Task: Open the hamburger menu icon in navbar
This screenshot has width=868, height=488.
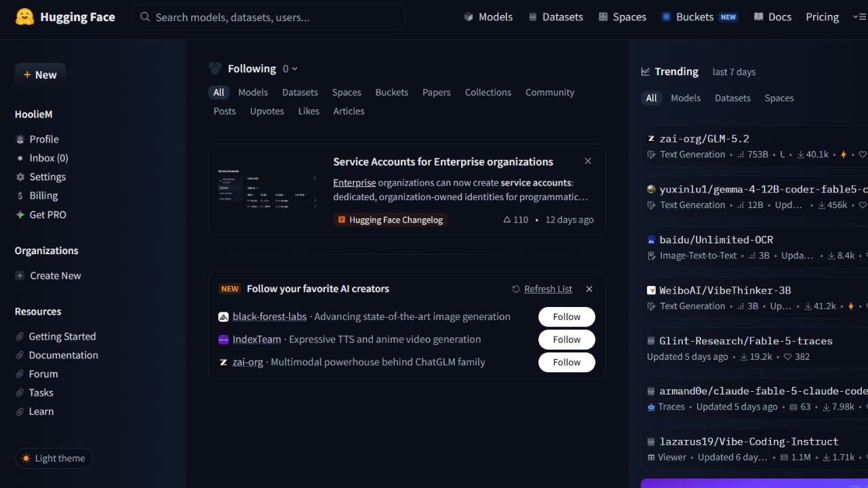Action: tap(859, 17)
